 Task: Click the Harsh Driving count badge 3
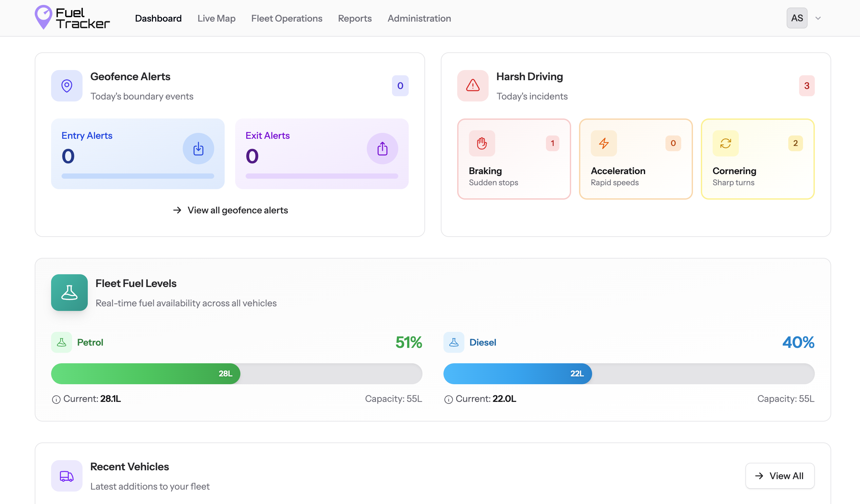click(x=806, y=86)
